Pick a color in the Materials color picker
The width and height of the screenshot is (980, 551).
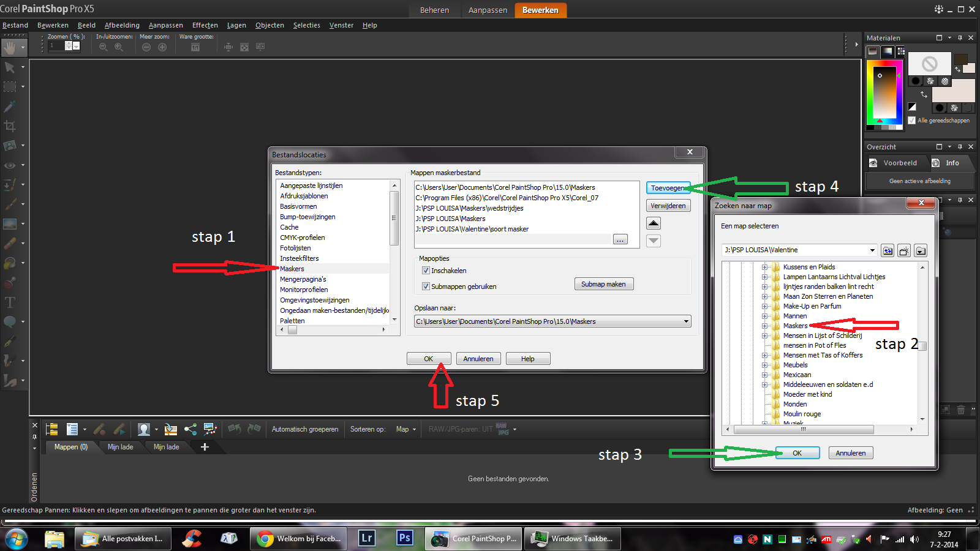(x=884, y=93)
